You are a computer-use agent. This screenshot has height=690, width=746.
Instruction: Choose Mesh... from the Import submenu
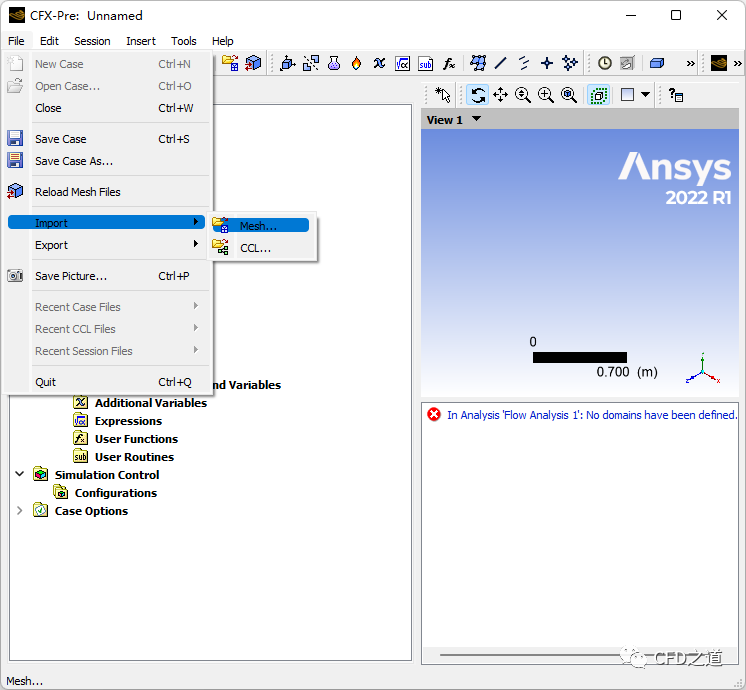pos(261,225)
